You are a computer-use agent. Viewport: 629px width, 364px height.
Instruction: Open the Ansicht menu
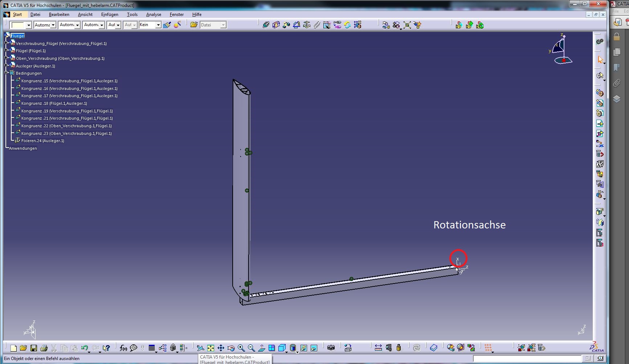point(85,15)
